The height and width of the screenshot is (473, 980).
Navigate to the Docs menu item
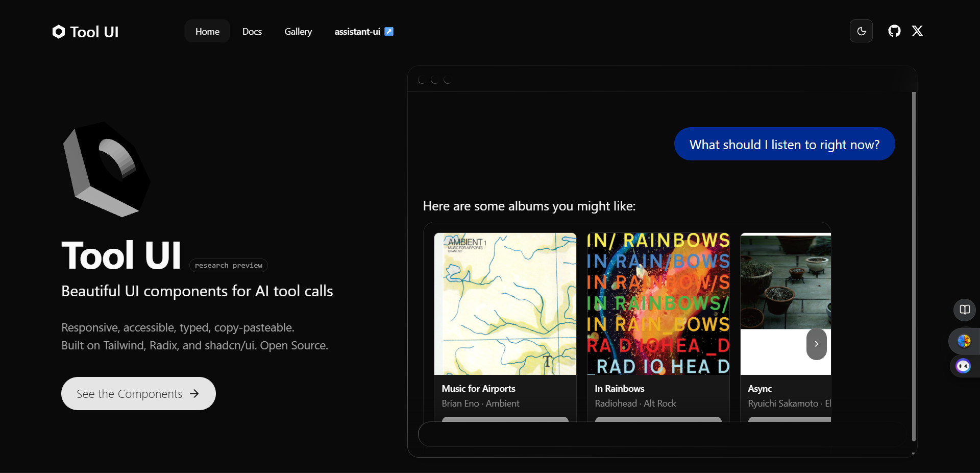point(252,31)
